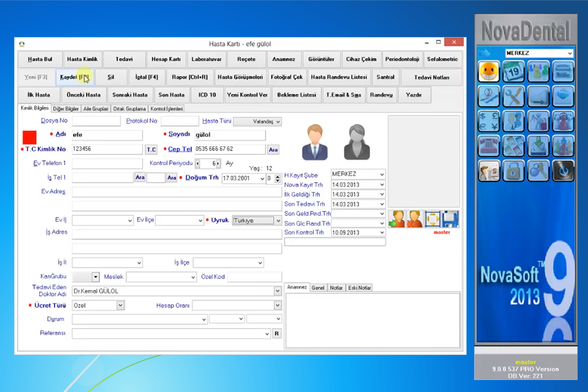
Task: Switch to the Diğer Bilgiler tab
Action: pos(66,109)
